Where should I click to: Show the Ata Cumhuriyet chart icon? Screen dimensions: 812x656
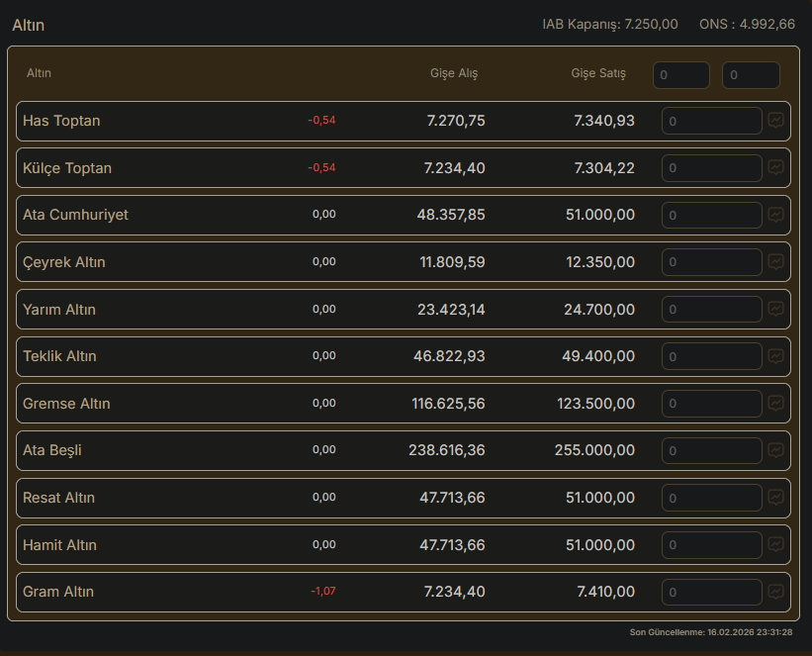pyautogui.click(x=776, y=215)
